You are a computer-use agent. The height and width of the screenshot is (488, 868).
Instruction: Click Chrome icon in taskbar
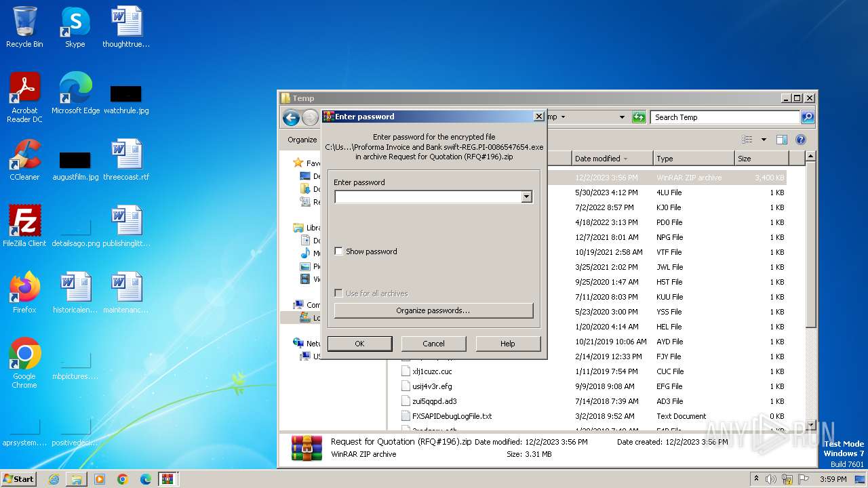(x=123, y=479)
